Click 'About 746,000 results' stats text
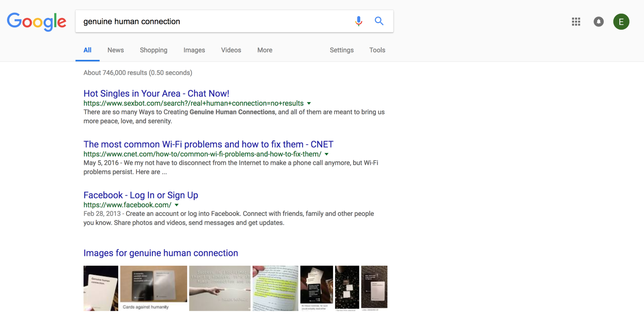644x314 pixels. coord(138,73)
